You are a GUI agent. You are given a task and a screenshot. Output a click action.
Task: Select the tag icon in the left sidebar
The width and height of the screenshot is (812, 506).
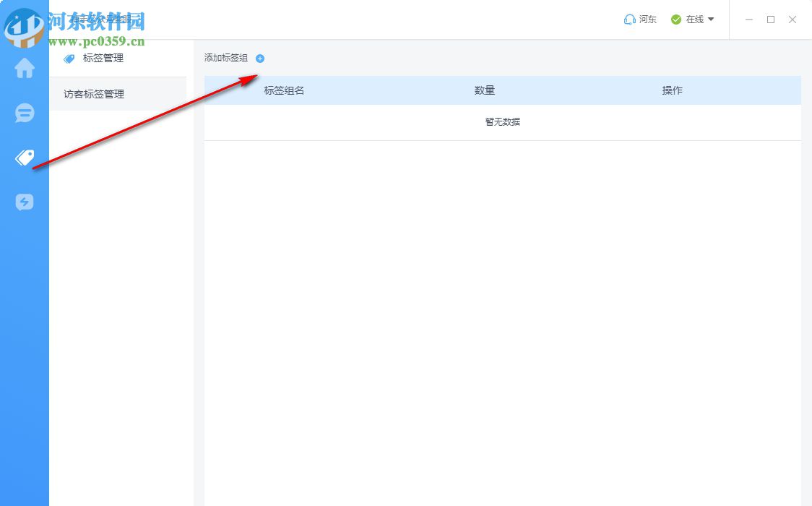pyautogui.click(x=25, y=158)
